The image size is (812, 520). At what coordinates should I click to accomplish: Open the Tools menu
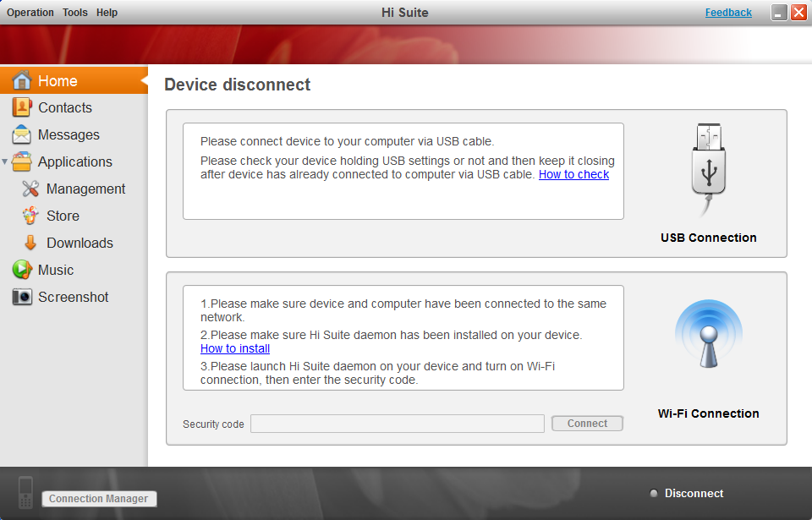click(74, 12)
